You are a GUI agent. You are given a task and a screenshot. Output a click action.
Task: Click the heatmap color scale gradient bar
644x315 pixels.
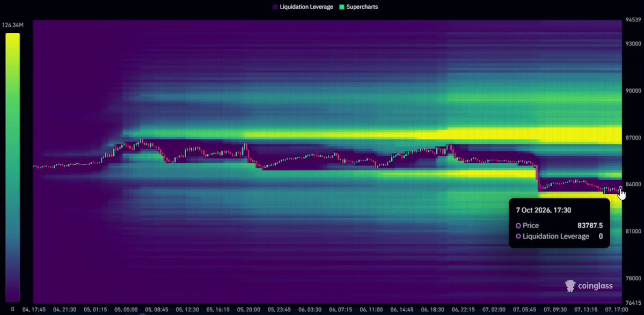[13, 167]
